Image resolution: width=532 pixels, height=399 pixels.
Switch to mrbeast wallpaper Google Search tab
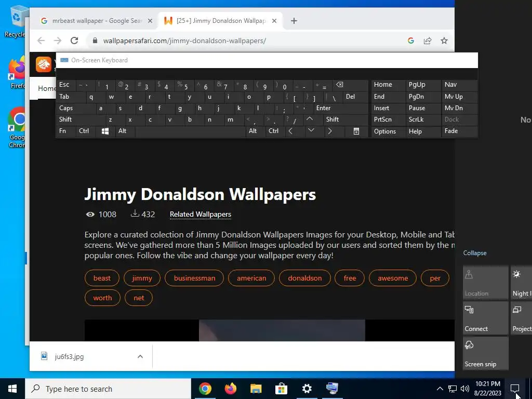97,21
